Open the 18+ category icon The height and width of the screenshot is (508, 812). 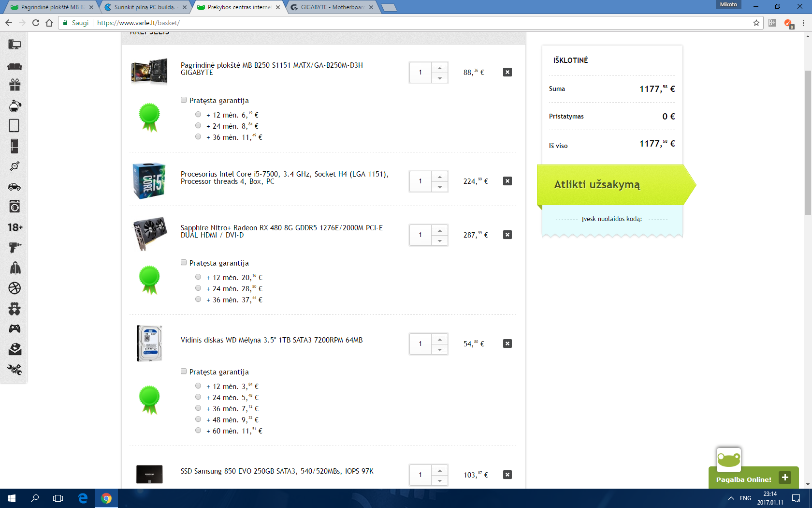[15, 227]
